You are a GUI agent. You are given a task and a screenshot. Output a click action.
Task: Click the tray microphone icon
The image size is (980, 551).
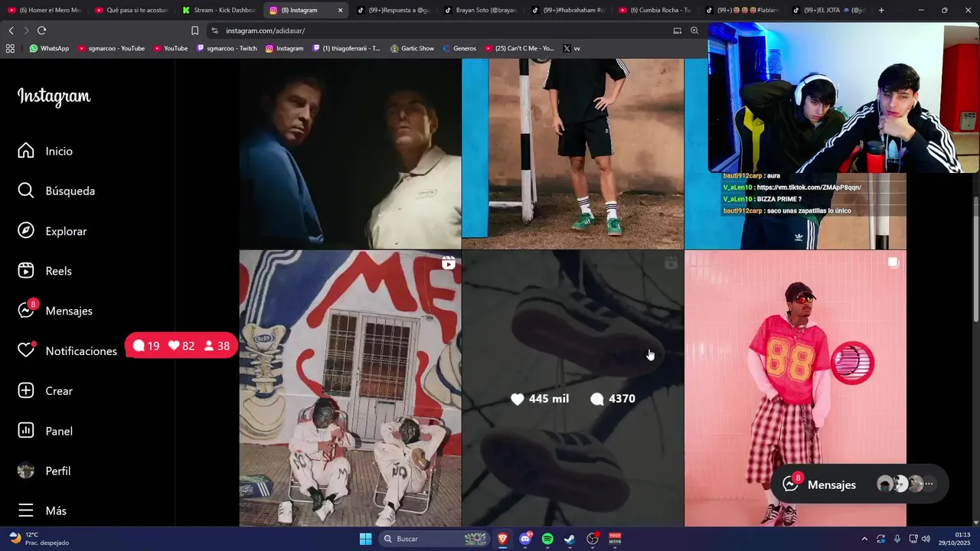point(897,539)
